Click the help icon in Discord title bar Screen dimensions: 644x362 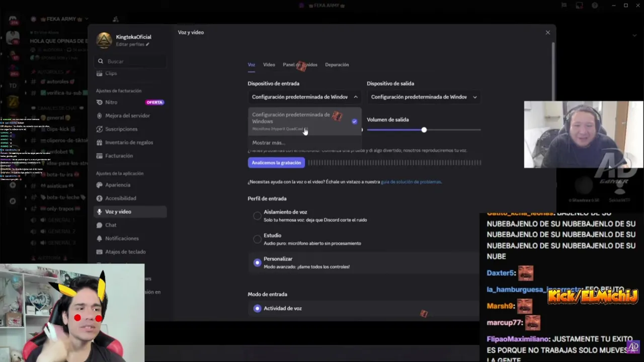click(595, 6)
